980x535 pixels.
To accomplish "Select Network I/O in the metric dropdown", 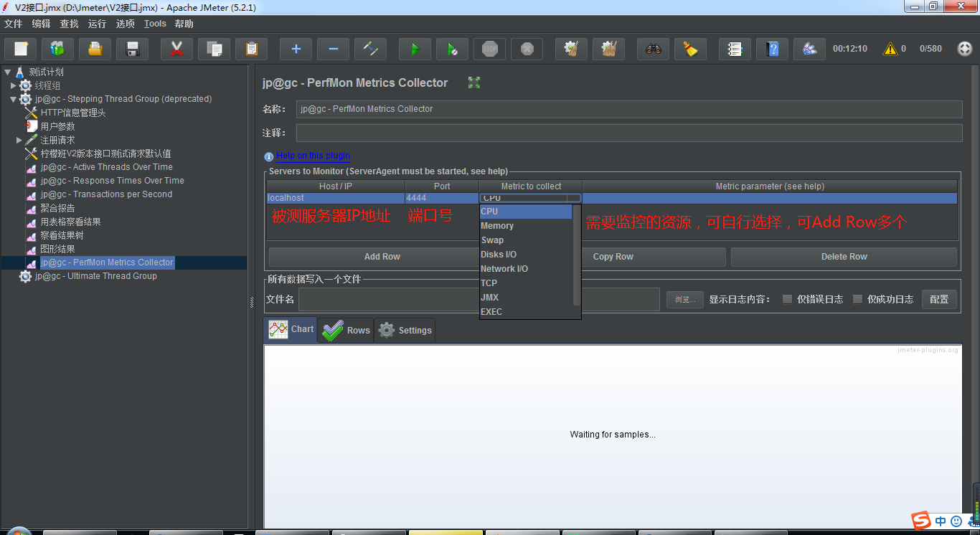I will [526, 269].
